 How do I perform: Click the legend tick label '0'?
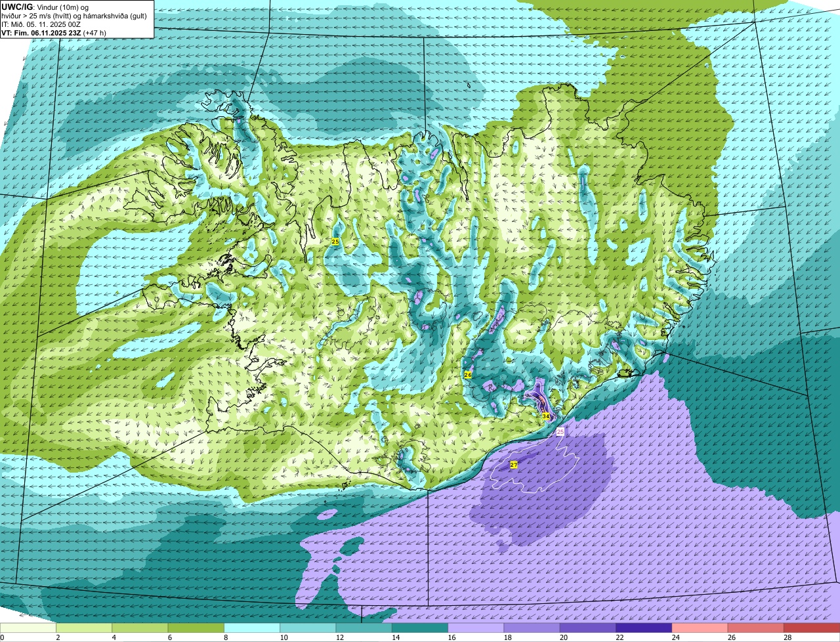tap(2, 637)
